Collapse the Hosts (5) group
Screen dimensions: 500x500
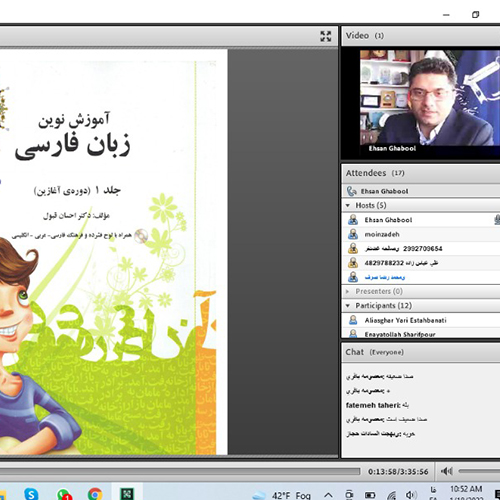tap(348, 205)
